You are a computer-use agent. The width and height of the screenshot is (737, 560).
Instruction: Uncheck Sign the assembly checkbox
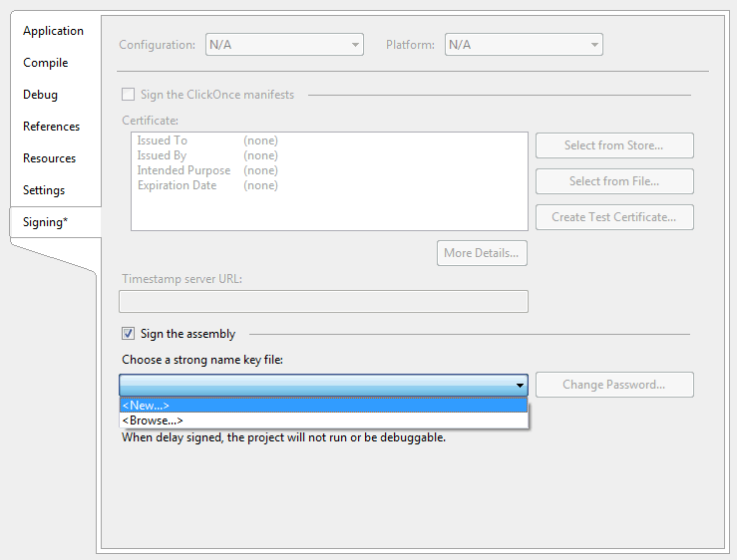tap(128, 334)
